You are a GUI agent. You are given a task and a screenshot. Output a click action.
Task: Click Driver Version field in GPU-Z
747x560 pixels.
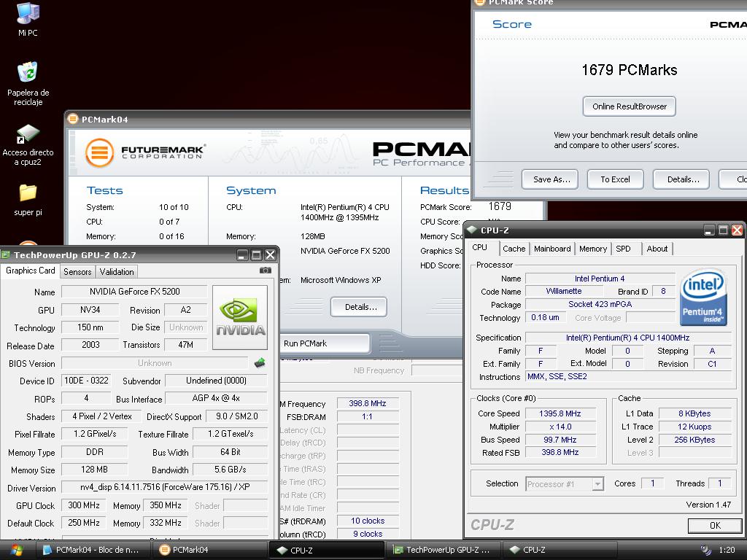coord(165,486)
